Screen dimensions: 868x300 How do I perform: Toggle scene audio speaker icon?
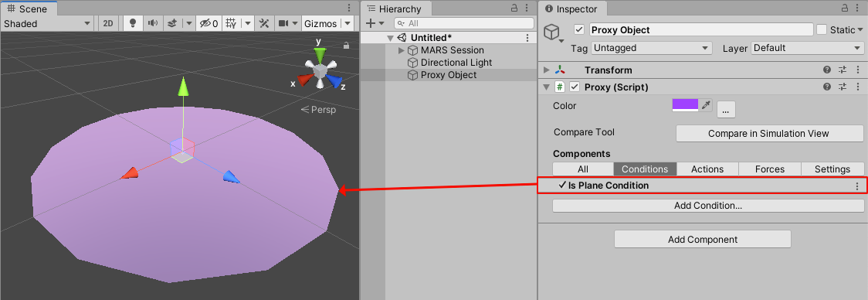coord(152,23)
